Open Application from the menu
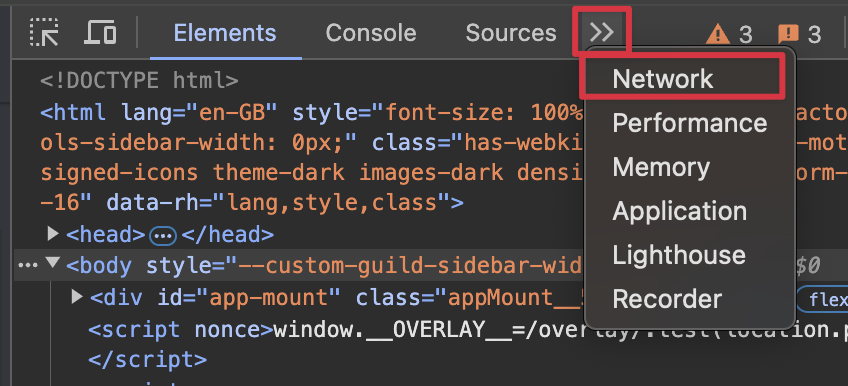848x386 pixels. click(679, 211)
